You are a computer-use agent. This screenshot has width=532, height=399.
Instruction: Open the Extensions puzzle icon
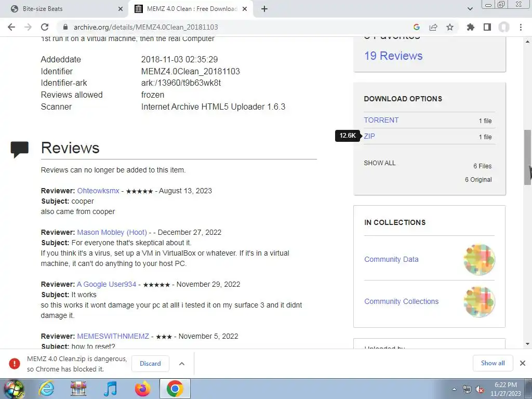pos(470,27)
